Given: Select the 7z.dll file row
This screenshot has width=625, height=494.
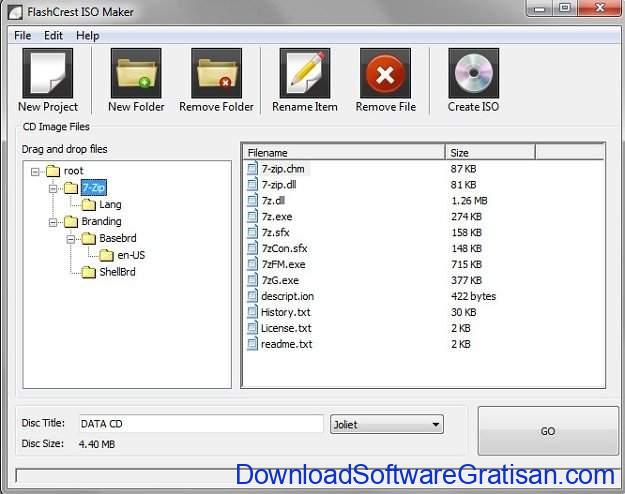Looking at the screenshot, I should click(x=424, y=201).
